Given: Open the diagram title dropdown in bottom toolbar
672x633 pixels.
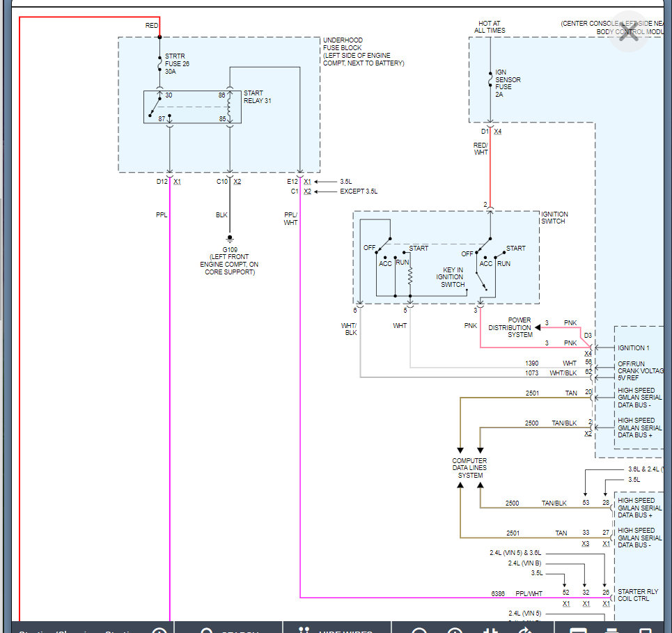Looking at the screenshot, I should [159, 631].
